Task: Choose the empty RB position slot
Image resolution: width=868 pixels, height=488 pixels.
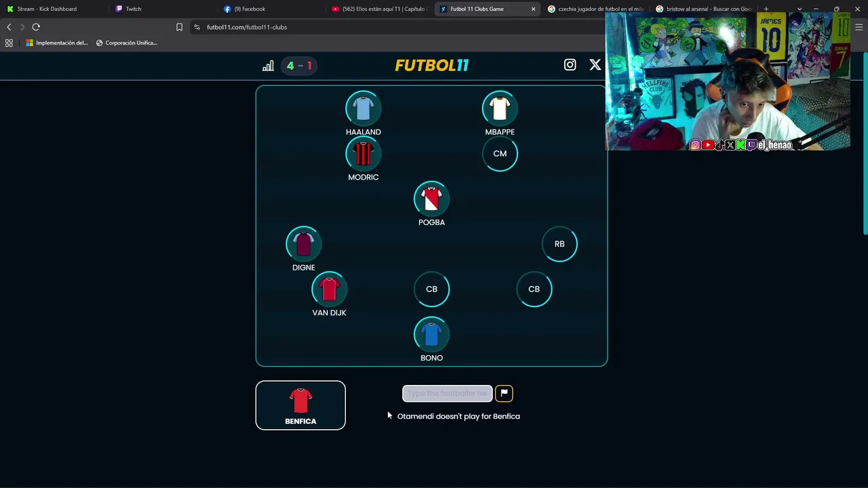Action: click(559, 244)
